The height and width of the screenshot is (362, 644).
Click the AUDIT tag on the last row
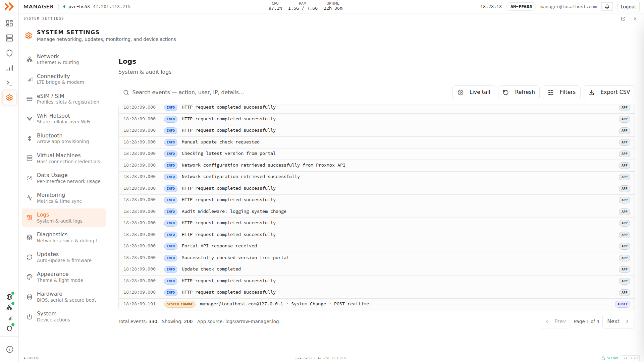pos(622,304)
